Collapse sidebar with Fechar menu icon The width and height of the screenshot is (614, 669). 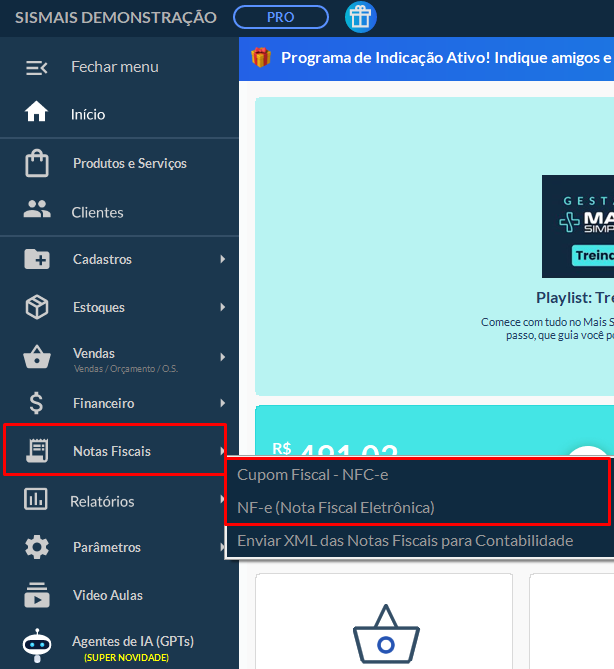pyautogui.click(x=37, y=67)
